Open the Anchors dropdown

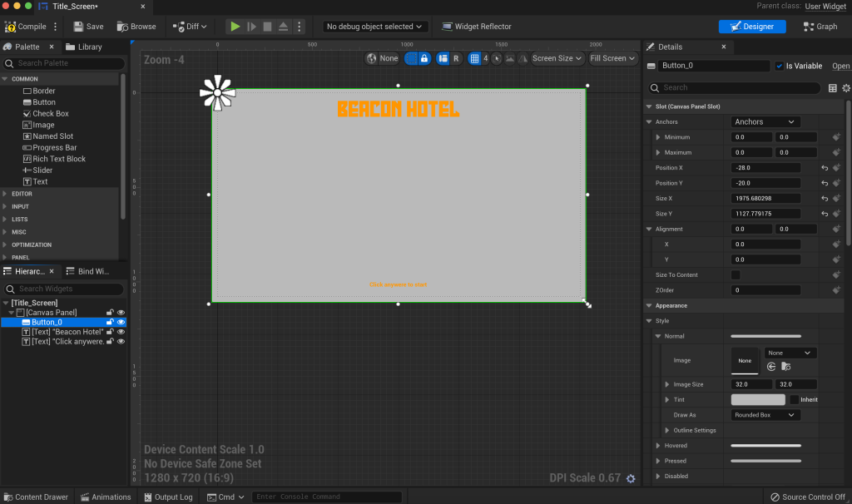[x=765, y=122]
